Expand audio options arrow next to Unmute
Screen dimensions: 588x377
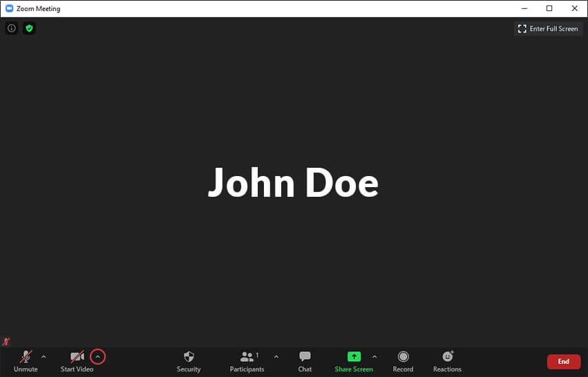point(44,357)
